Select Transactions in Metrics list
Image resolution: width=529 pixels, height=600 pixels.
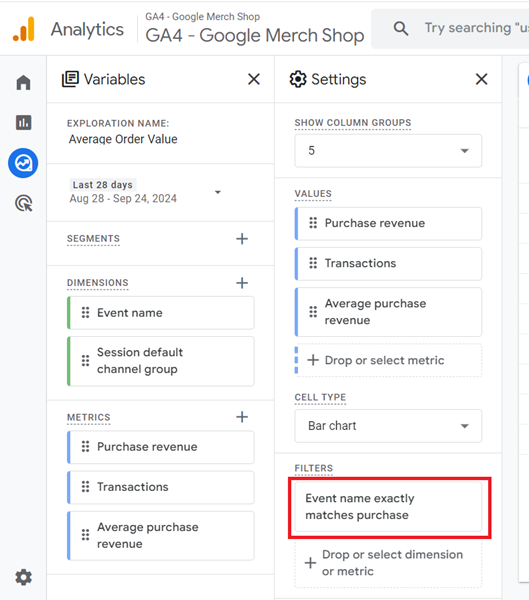click(161, 487)
